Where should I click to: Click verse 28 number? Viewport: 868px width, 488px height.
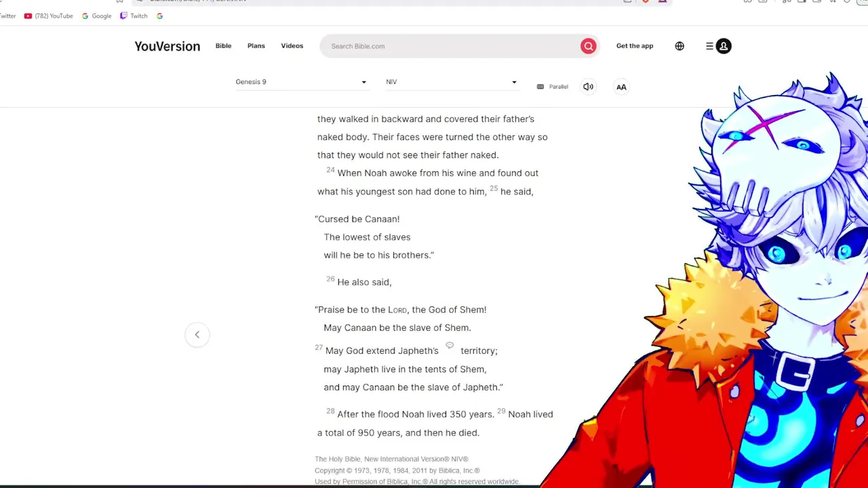coord(330,411)
